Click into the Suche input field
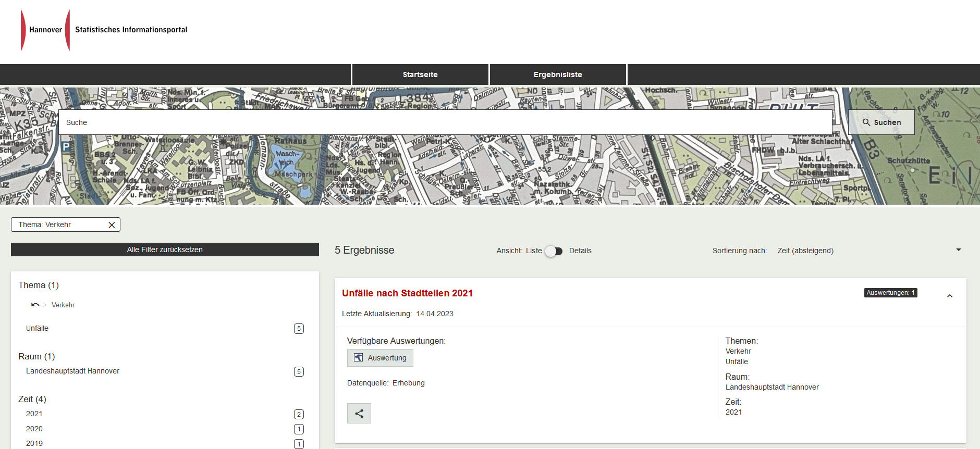 (445, 122)
